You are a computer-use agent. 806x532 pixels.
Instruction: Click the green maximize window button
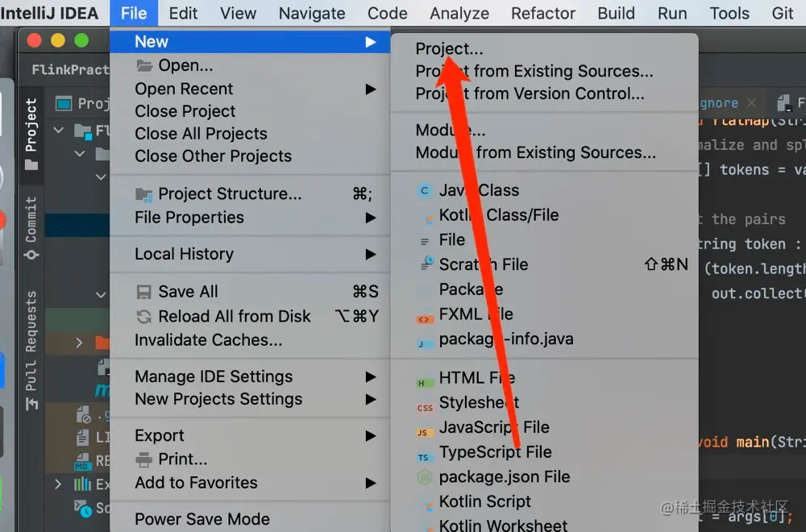click(81, 40)
